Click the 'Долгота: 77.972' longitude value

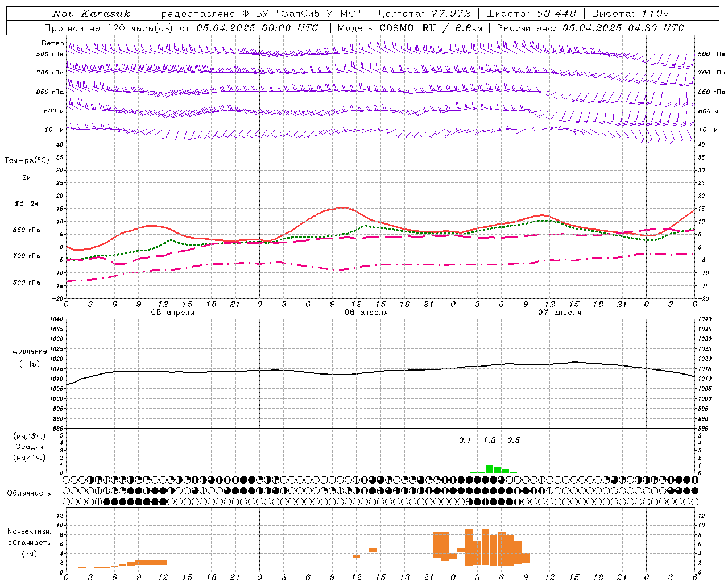[x=424, y=14]
